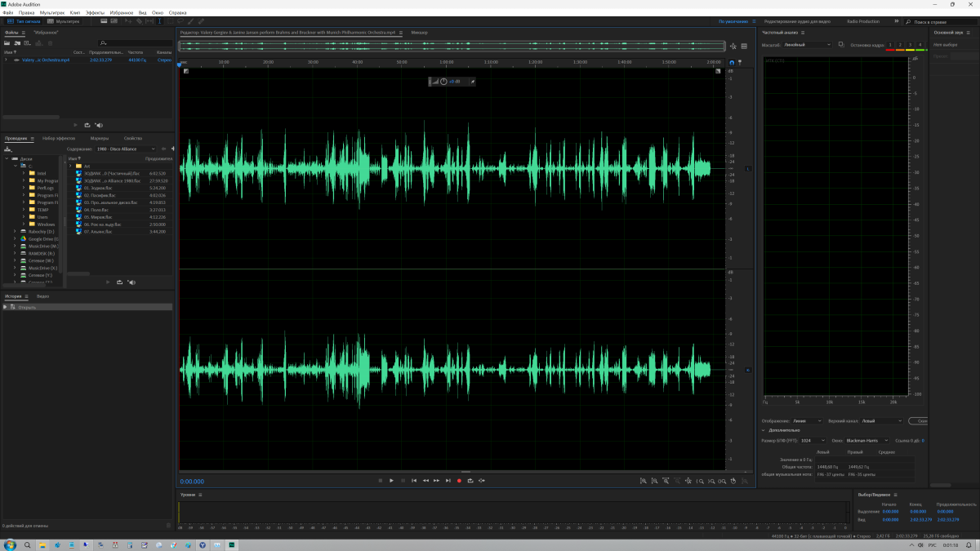Select the Marquee Selection tool

coord(170,21)
